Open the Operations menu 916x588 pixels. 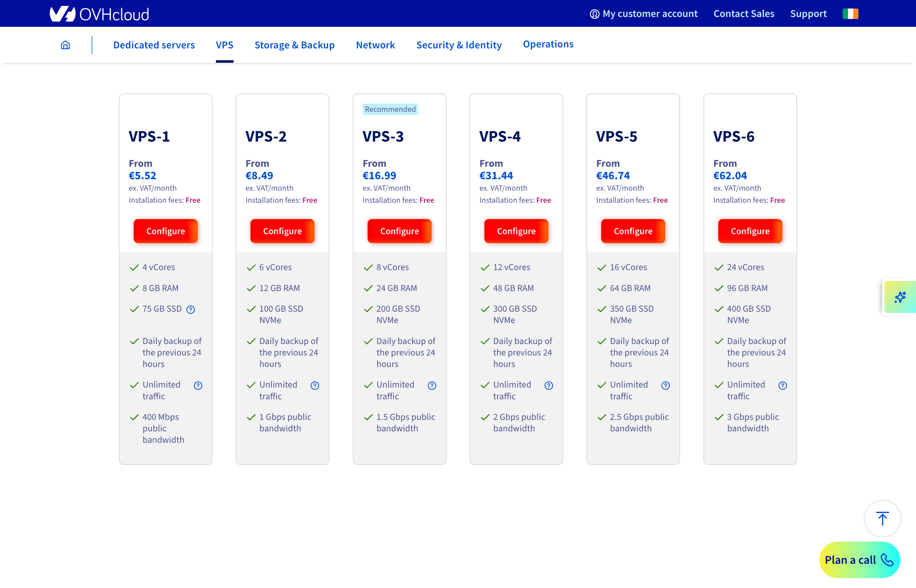(x=548, y=44)
